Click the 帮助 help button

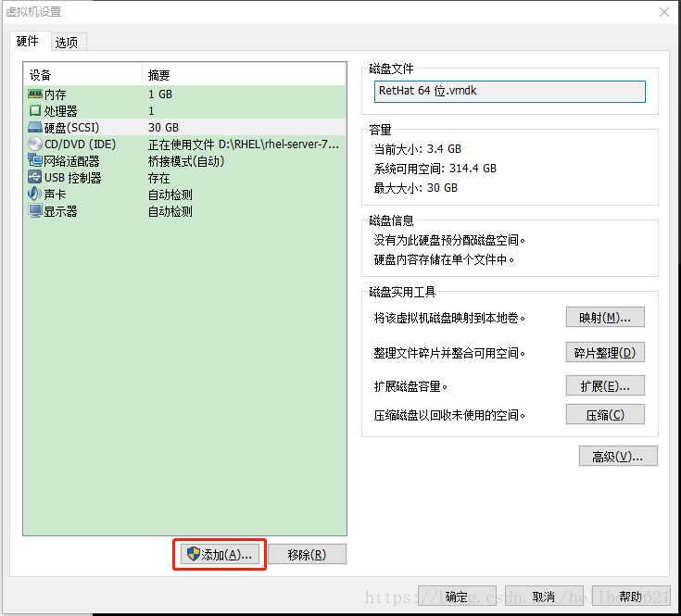point(631,596)
